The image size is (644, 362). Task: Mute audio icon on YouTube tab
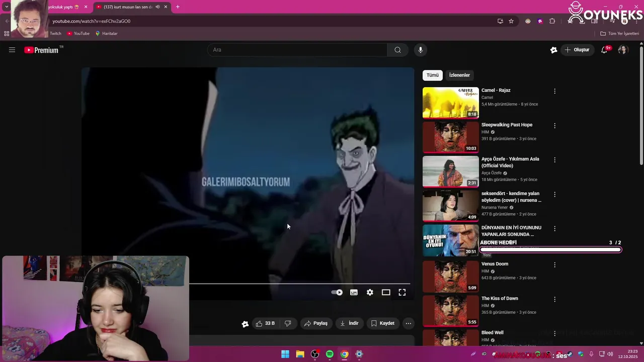157,7
